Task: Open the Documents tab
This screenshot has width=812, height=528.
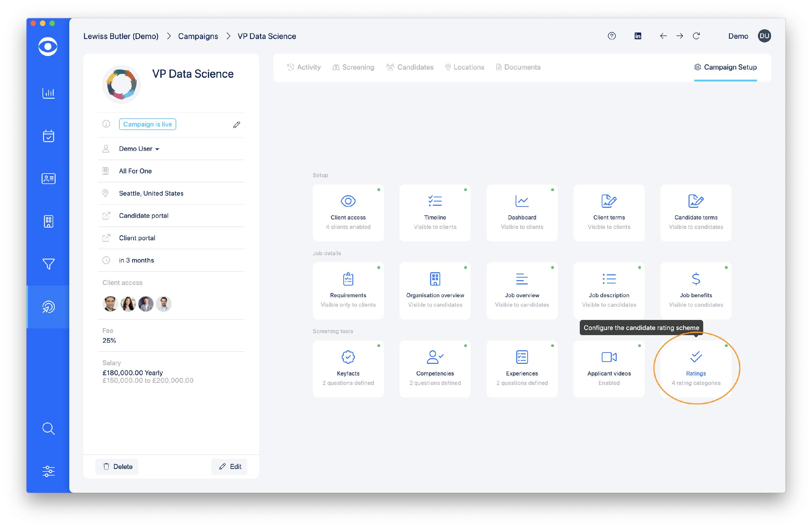Action: point(518,67)
